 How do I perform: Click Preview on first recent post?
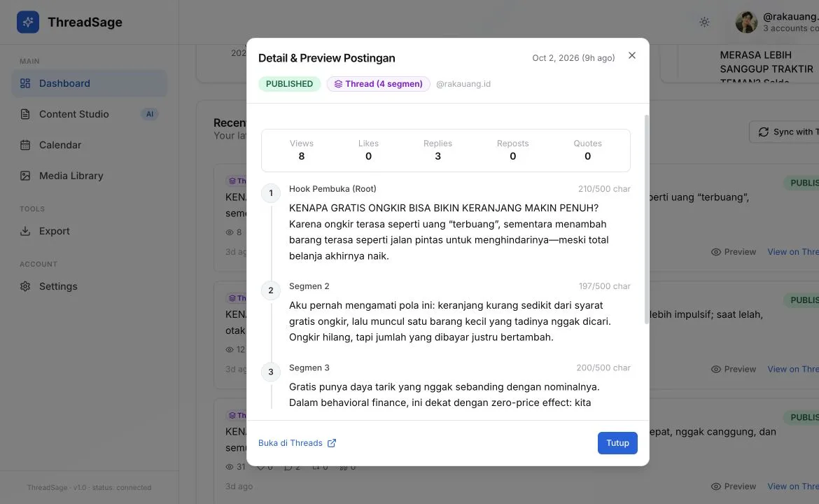tap(734, 252)
